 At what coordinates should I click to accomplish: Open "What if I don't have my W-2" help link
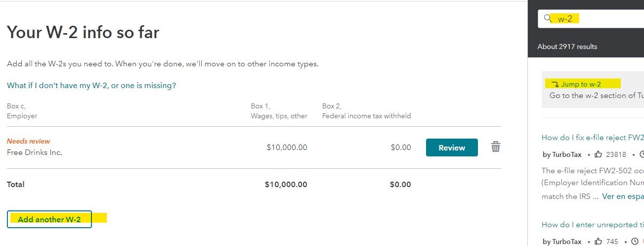91,86
